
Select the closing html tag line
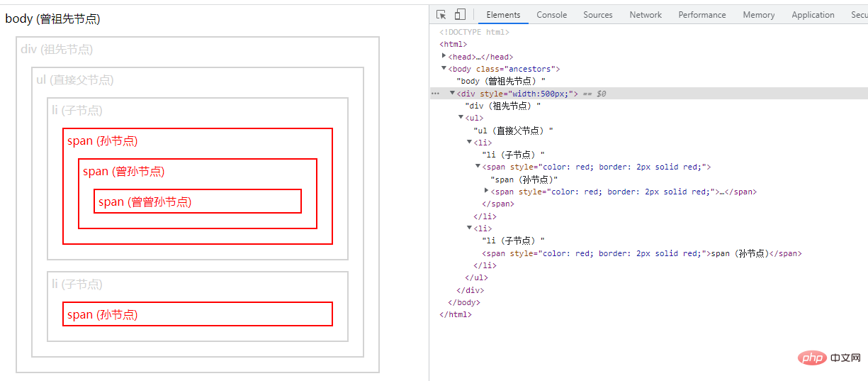pyautogui.click(x=455, y=314)
